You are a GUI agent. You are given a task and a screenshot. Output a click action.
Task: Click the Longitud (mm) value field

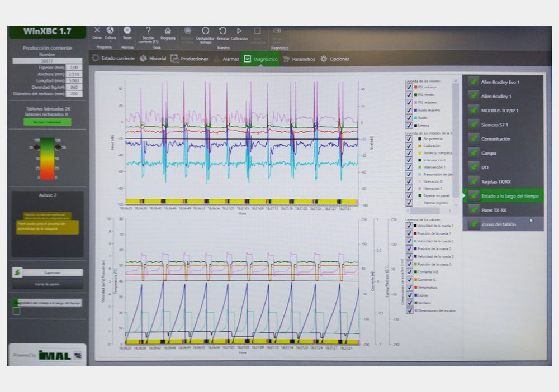[74, 80]
